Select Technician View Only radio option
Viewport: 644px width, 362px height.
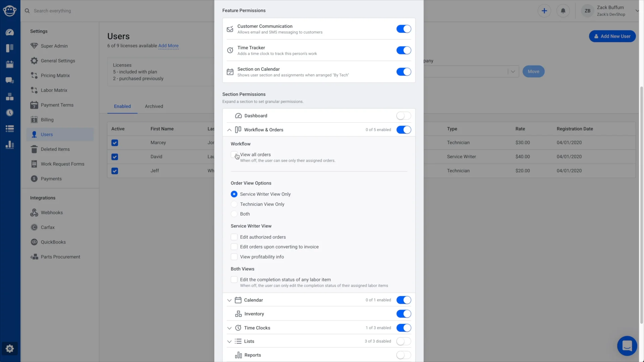pyautogui.click(x=234, y=204)
